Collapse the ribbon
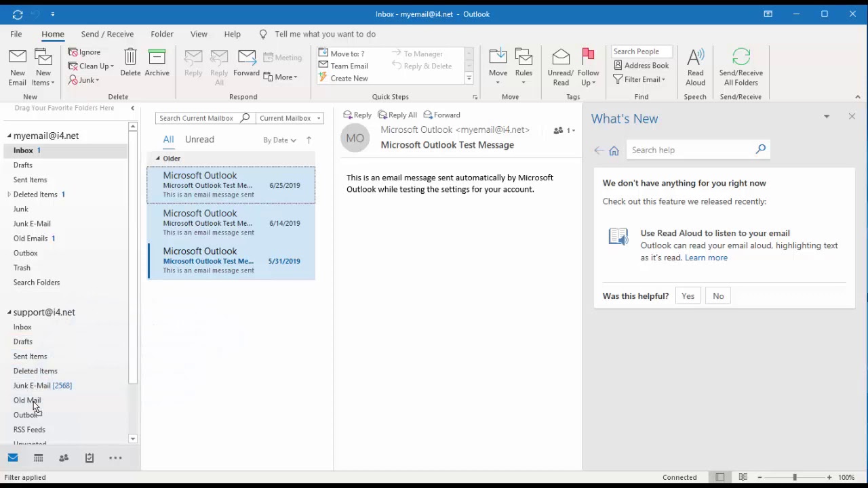Image resolution: width=868 pixels, height=488 pixels. [858, 97]
